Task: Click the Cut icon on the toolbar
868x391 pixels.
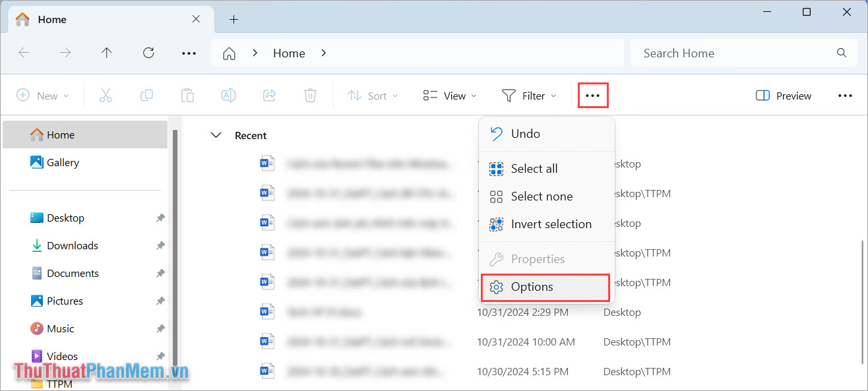Action: (106, 95)
